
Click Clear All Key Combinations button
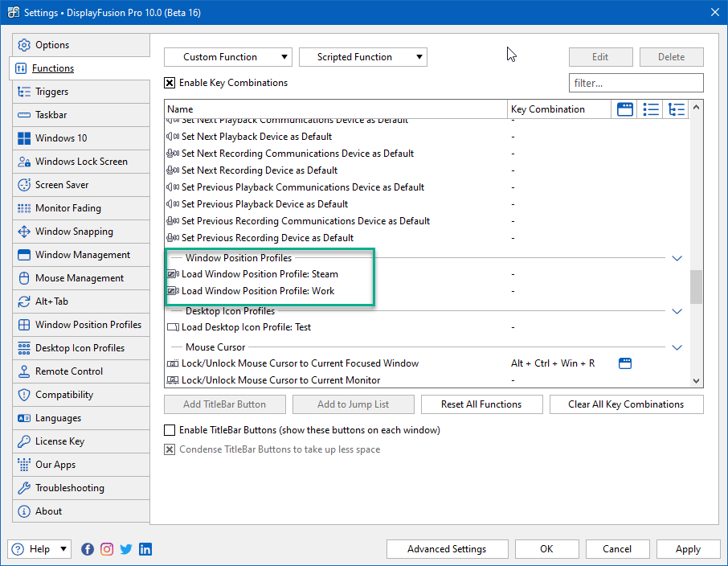coord(626,404)
